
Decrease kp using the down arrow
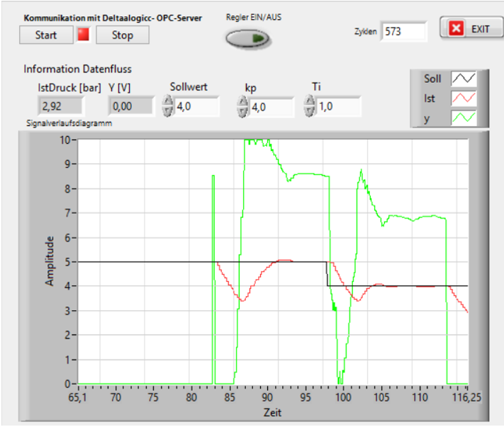tap(242, 113)
